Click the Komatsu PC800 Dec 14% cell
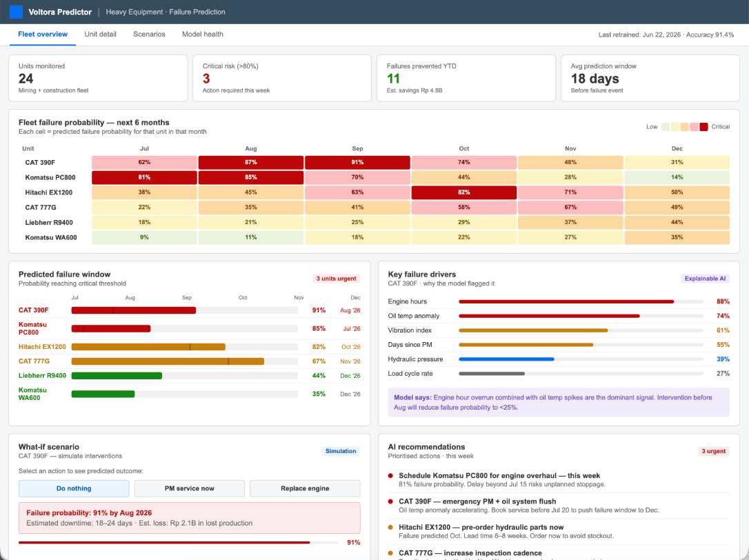 pyautogui.click(x=677, y=177)
